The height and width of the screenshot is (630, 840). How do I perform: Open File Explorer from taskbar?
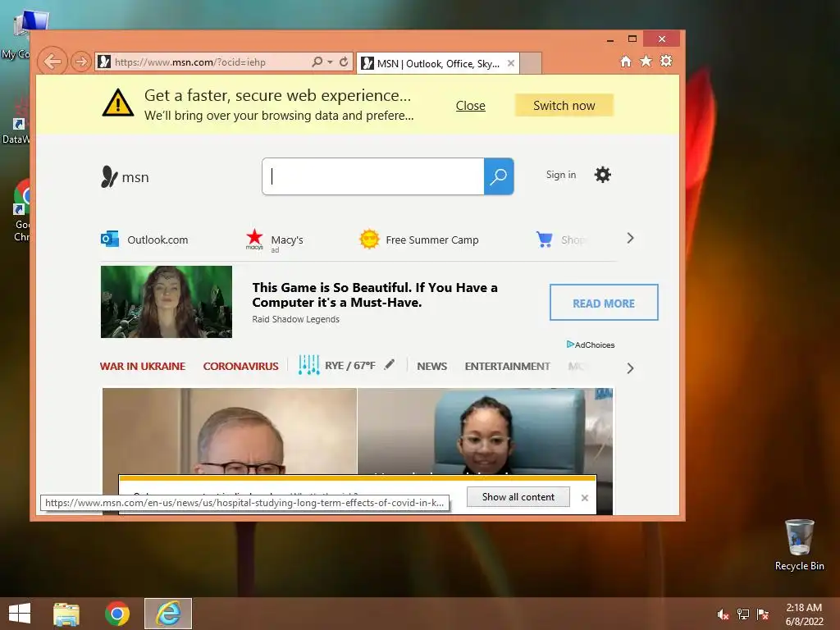(66, 614)
